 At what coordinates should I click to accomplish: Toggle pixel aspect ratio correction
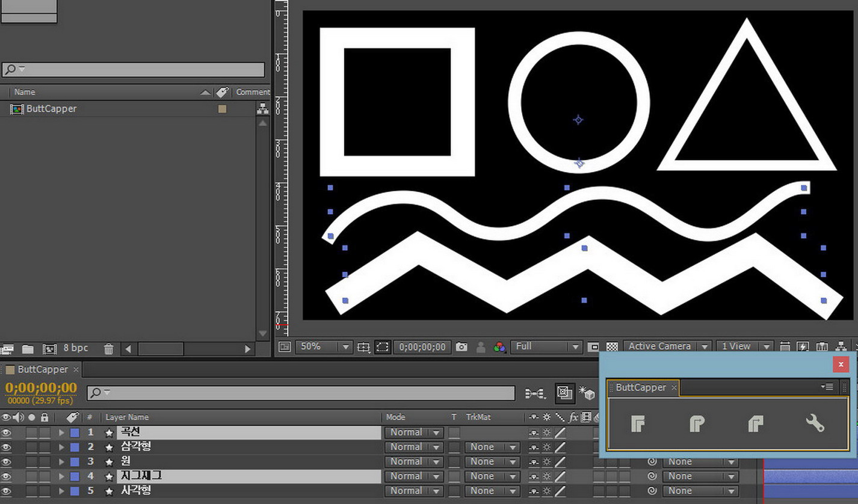pyautogui.click(x=785, y=346)
